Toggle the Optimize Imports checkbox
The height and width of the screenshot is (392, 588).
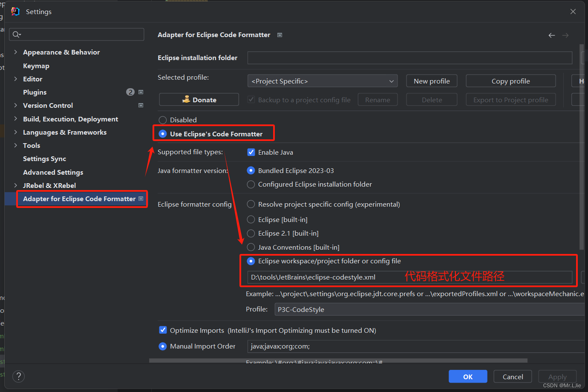point(163,330)
